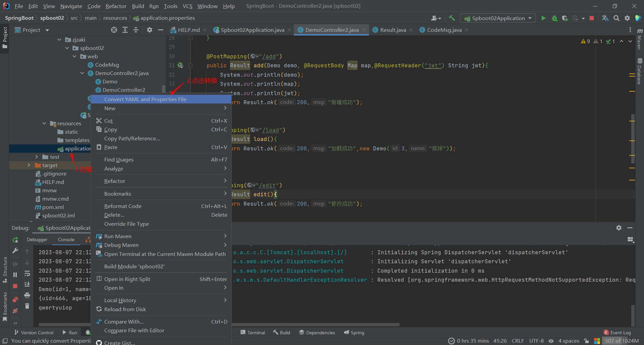Click Select Opened File target icon

pos(114,30)
